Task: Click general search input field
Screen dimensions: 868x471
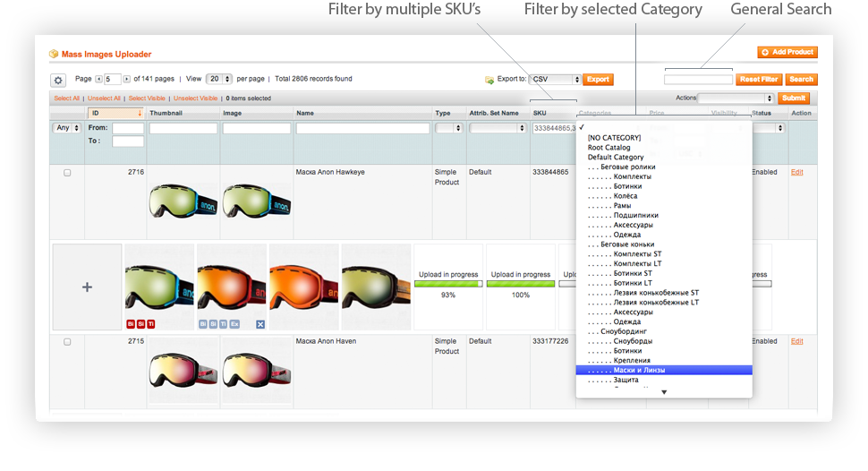Action: (698, 80)
